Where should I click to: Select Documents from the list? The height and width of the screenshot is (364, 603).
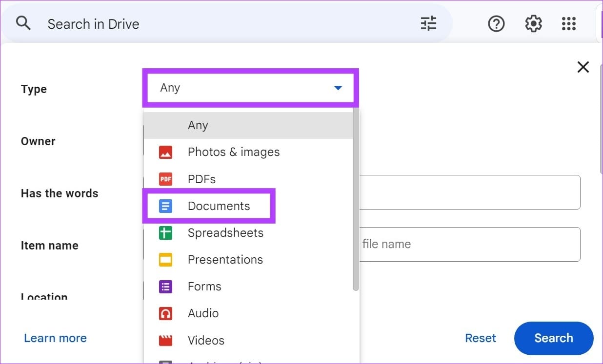pyautogui.click(x=248, y=206)
